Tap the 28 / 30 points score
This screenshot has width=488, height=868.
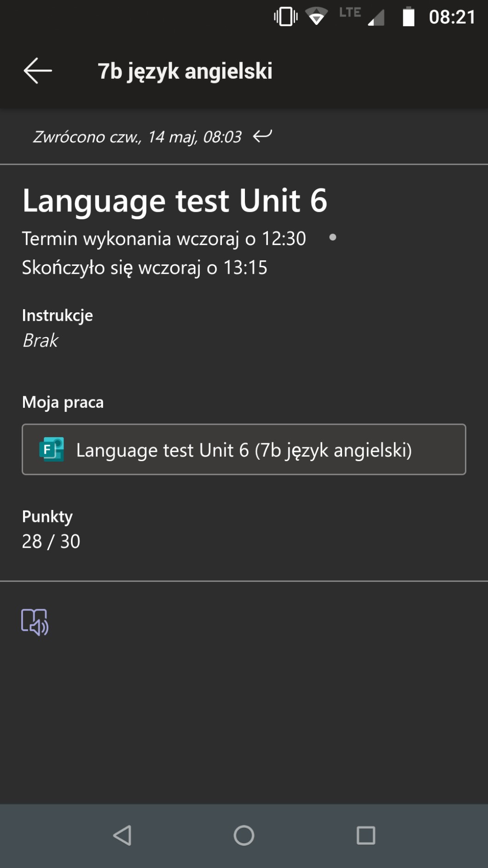pyautogui.click(x=51, y=541)
